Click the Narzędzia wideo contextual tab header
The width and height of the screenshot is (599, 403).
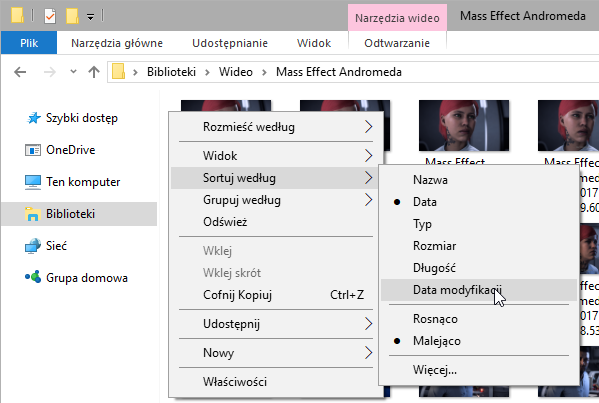coord(397,18)
